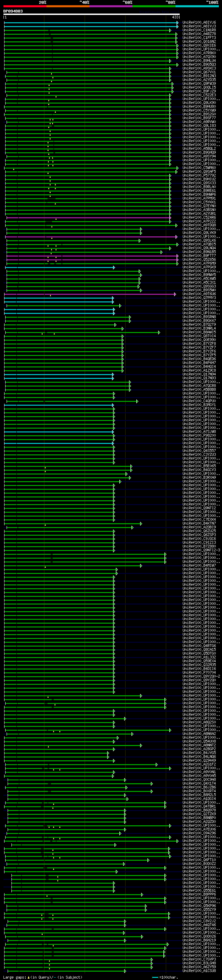Viewport: 222px width, 980px height.
Task: Select the purple ~60% identity color segment
Action: (x=111, y=6)
